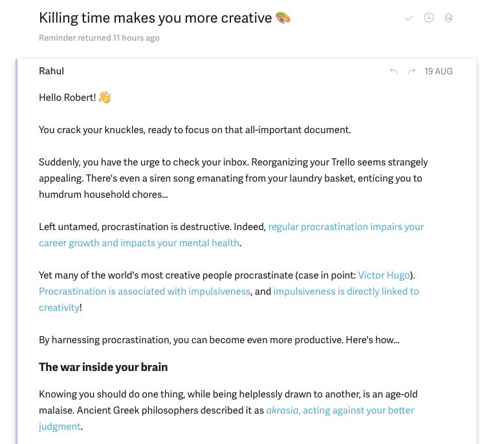Screen dimensions: 504x444
Task: Click the 'Killing time makes you more creative' subject
Action: (155, 18)
